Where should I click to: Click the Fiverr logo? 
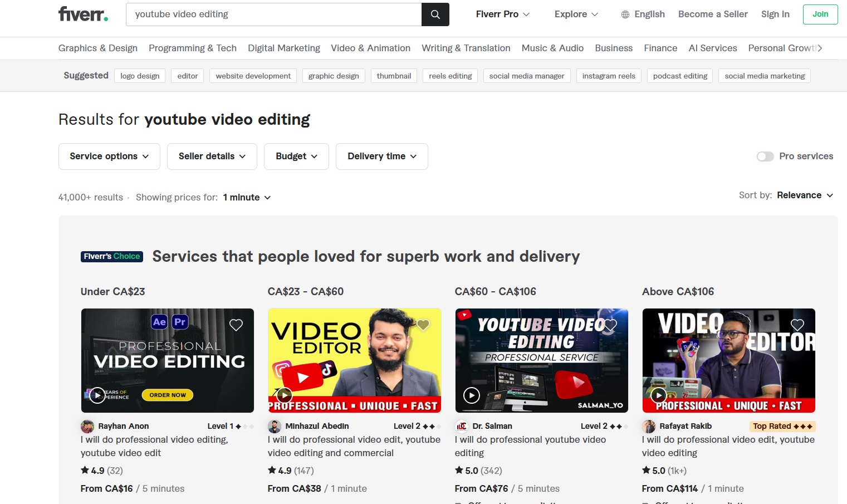click(84, 14)
